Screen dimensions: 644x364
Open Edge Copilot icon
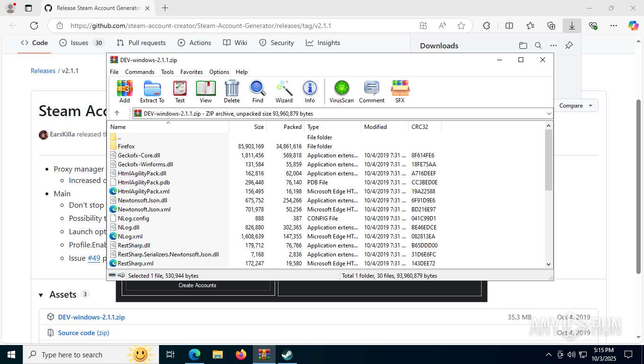coord(633,26)
